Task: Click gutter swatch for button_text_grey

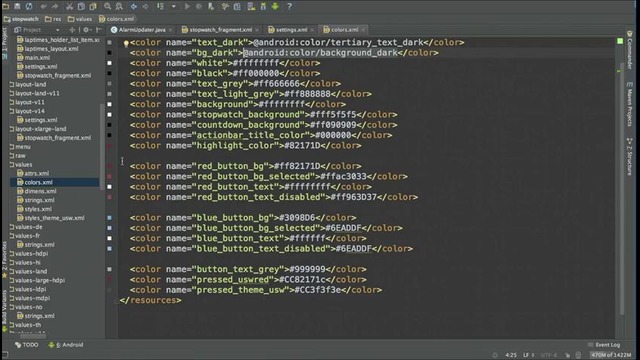Action: tap(109, 269)
